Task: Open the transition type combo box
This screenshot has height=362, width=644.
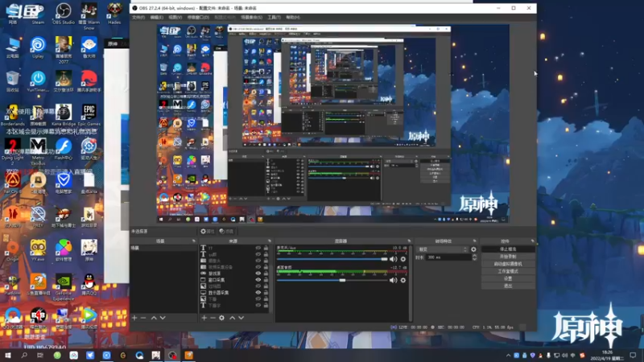Action: tap(442, 249)
